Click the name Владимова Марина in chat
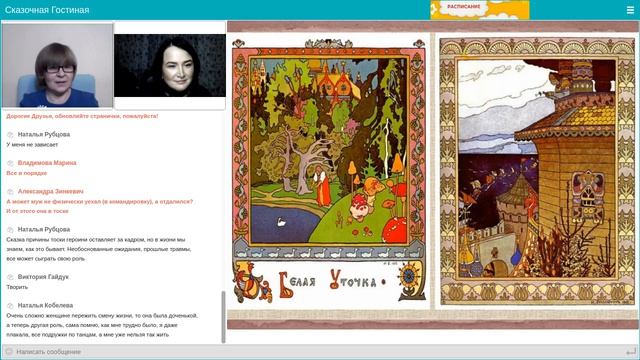640x360 pixels. [x=47, y=163]
